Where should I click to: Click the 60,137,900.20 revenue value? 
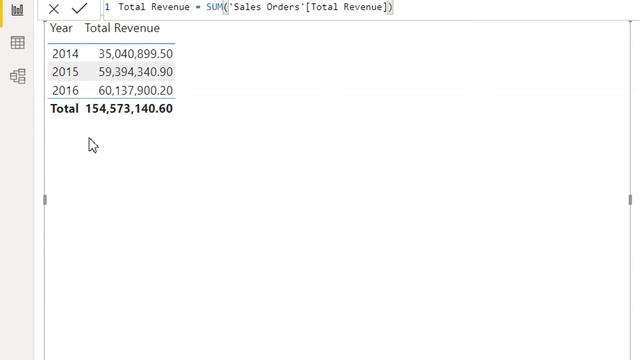tap(136, 90)
